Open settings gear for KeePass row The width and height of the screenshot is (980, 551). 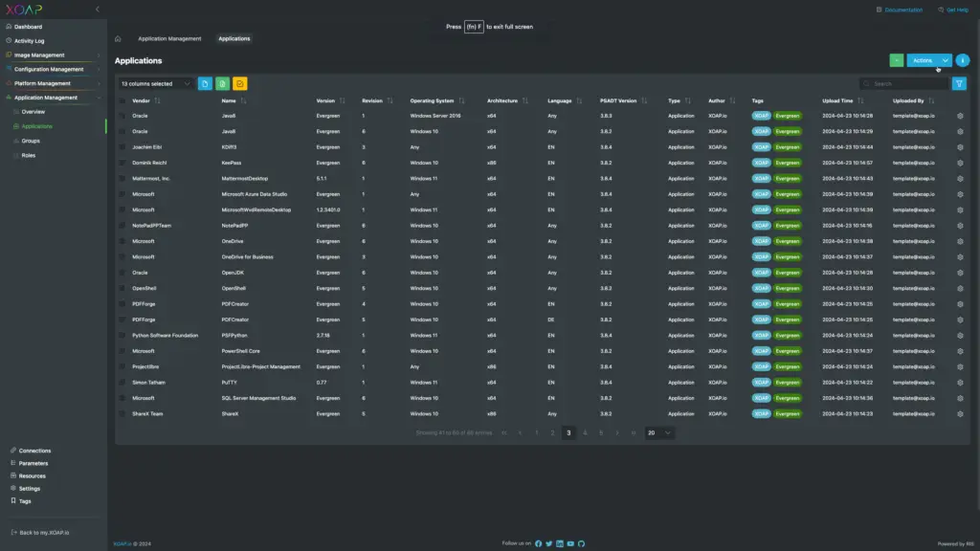click(x=960, y=163)
